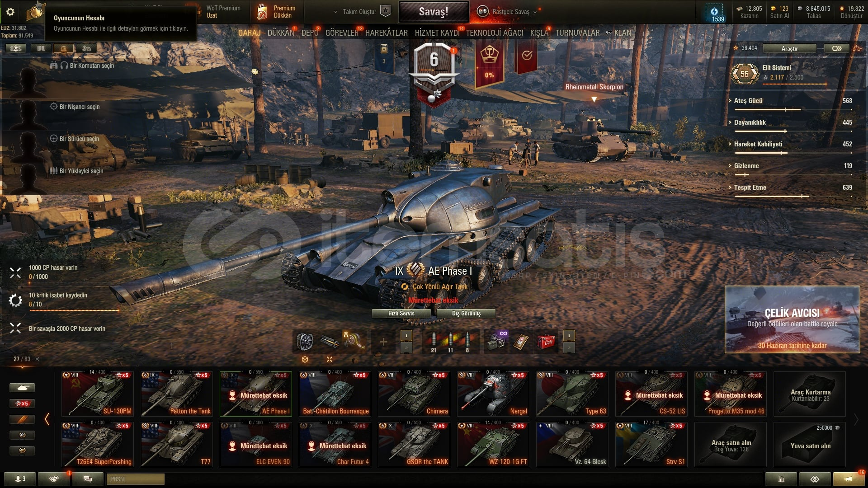
Task: Open the TEKNOLOJİ AĞACI menu tab
Action: pyautogui.click(x=495, y=33)
